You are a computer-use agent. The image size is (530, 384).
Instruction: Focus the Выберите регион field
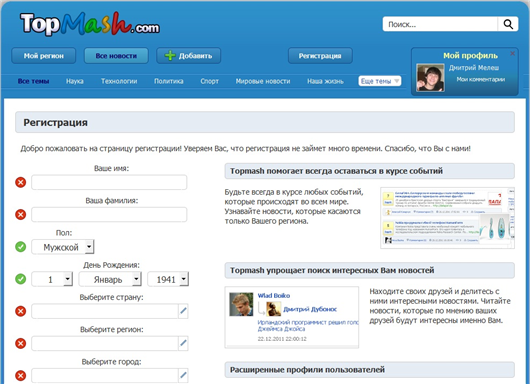point(105,343)
